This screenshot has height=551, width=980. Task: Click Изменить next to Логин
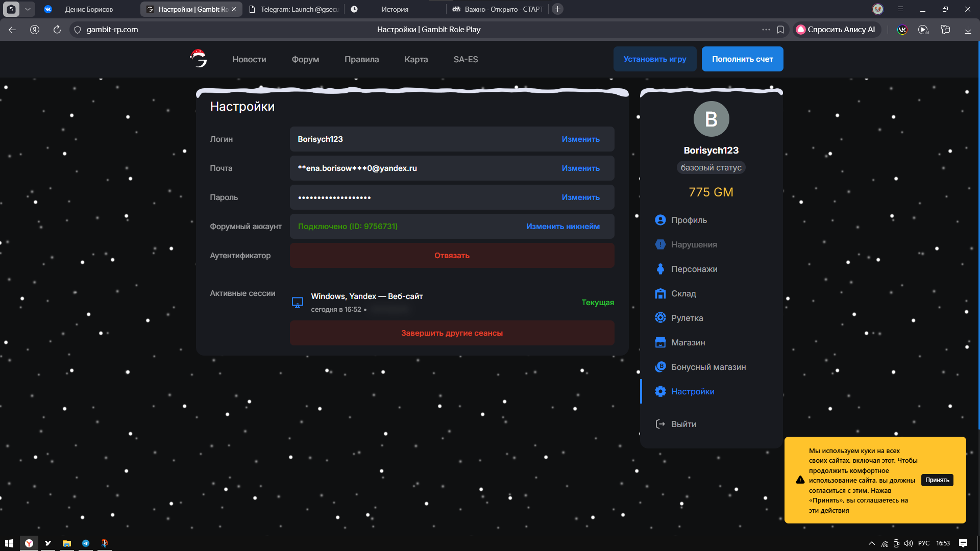click(x=580, y=139)
